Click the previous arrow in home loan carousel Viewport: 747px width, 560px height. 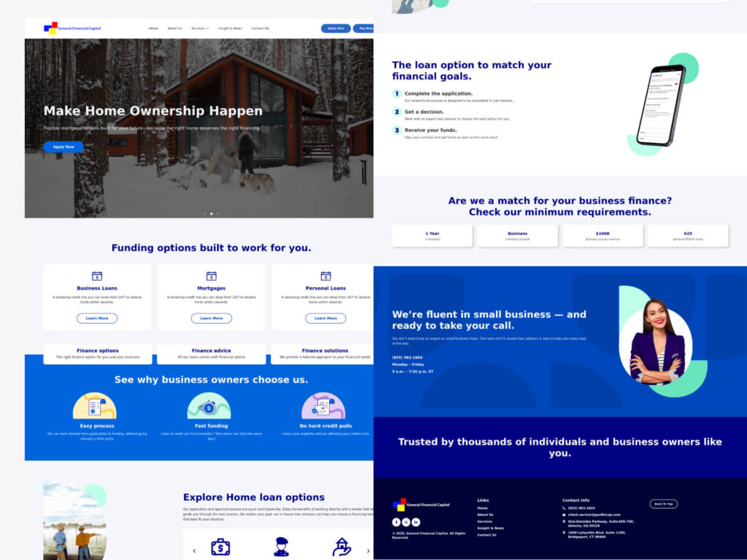tap(194, 551)
